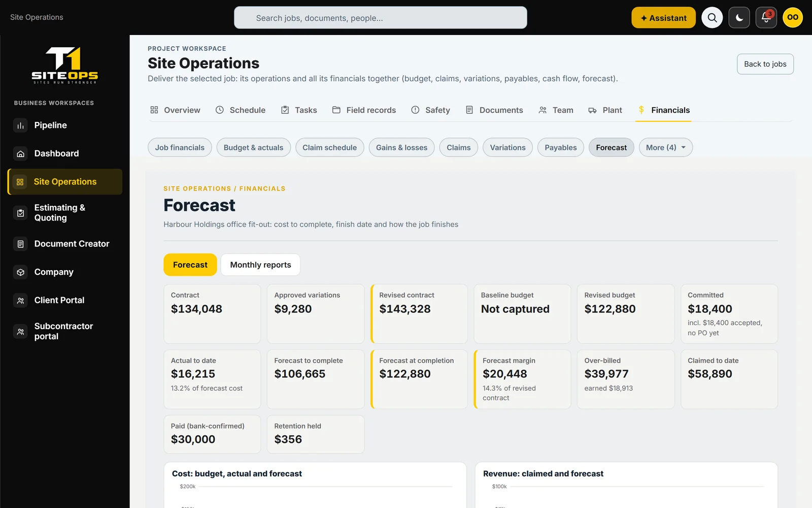Click the Safety alert icon
The width and height of the screenshot is (812, 508).
(415, 110)
